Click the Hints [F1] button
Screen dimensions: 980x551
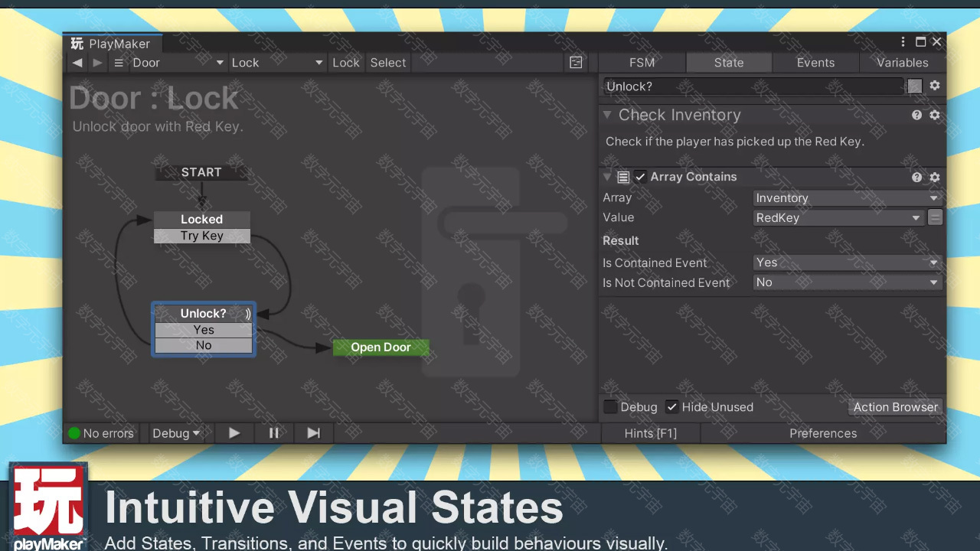pos(650,433)
